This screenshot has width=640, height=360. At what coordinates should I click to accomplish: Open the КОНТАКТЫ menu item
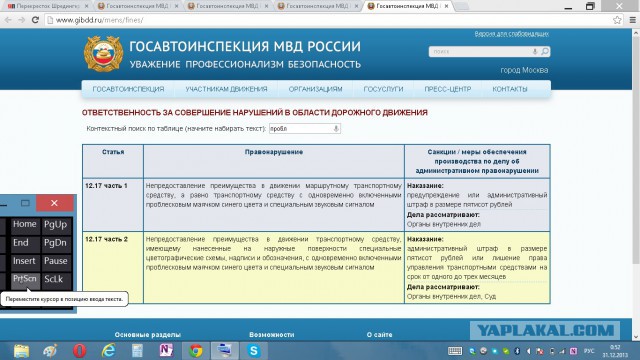coord(510,89)
